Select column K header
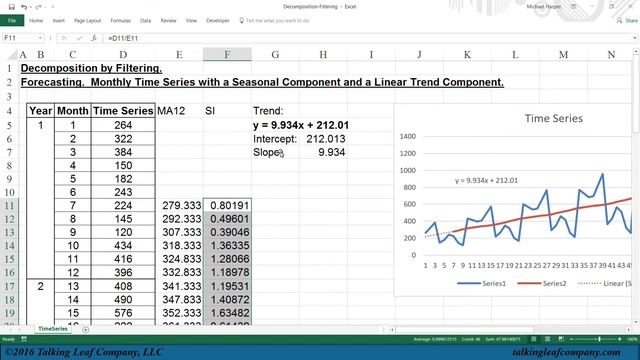This screenshot has width=640, height=360. click(x=467, y=54)
